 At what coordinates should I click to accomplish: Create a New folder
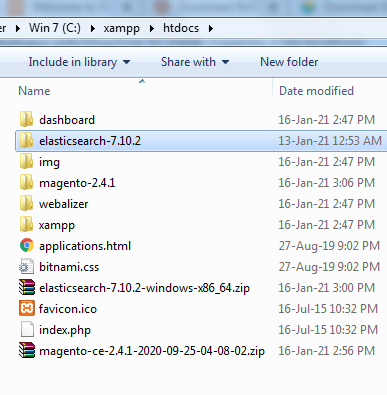point(289,62)
